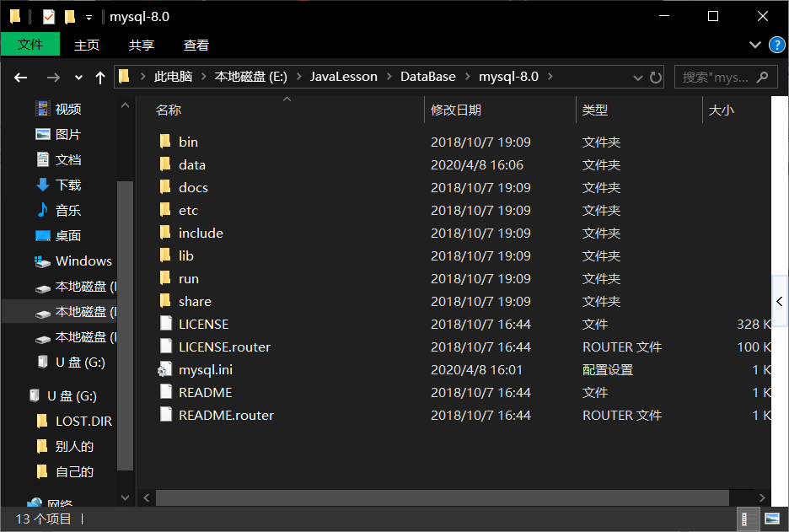
Task: Open the 查看 (View) ribbon tab
Action: click(x=196, y=45)
